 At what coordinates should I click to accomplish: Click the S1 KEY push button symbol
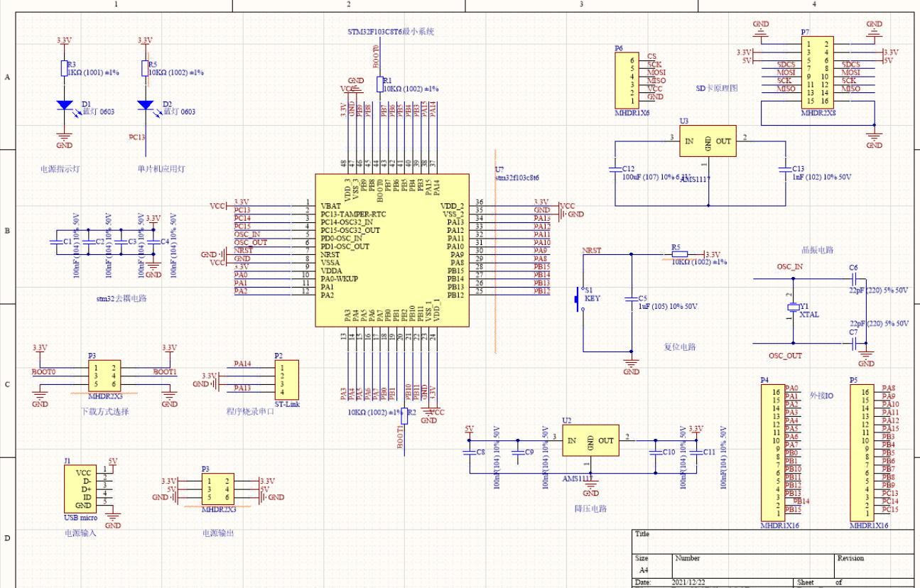pyautogui.click(x=578, y=298)
